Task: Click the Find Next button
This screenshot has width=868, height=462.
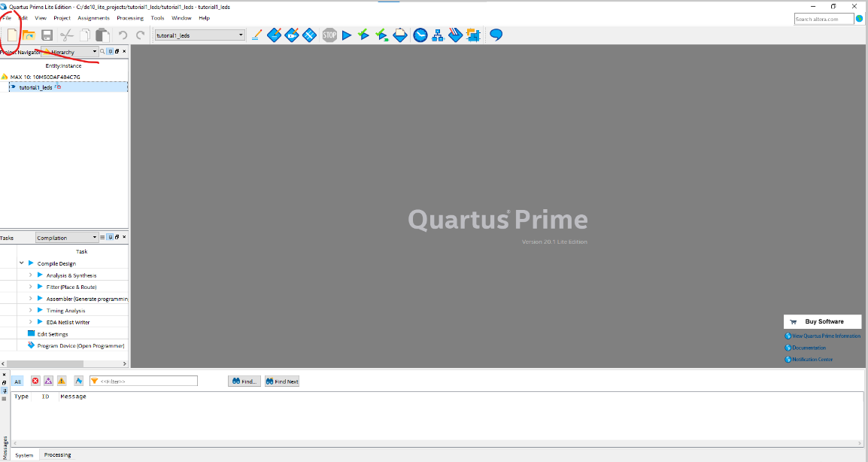Action: pyautogui.click(x=282, y=381)
